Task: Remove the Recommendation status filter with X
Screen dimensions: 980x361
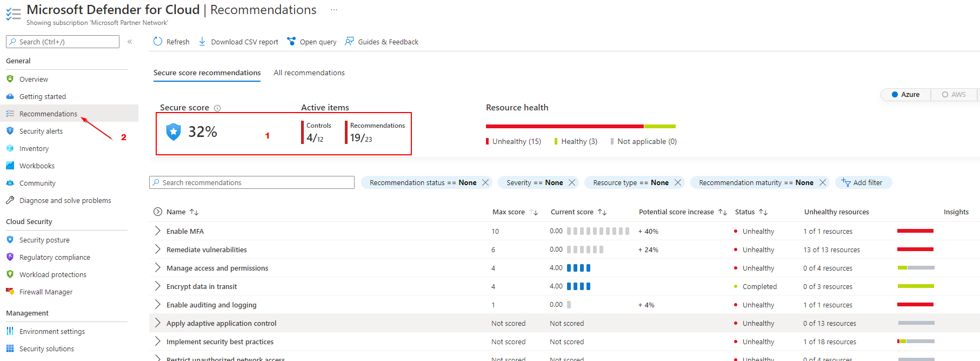Action: click(x=485, y=182)
